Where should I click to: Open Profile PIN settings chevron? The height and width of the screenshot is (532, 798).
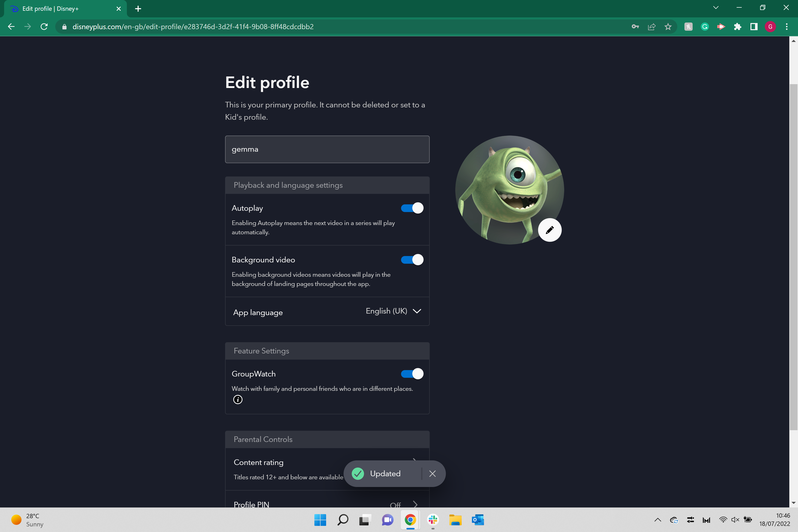coord(415,504)
